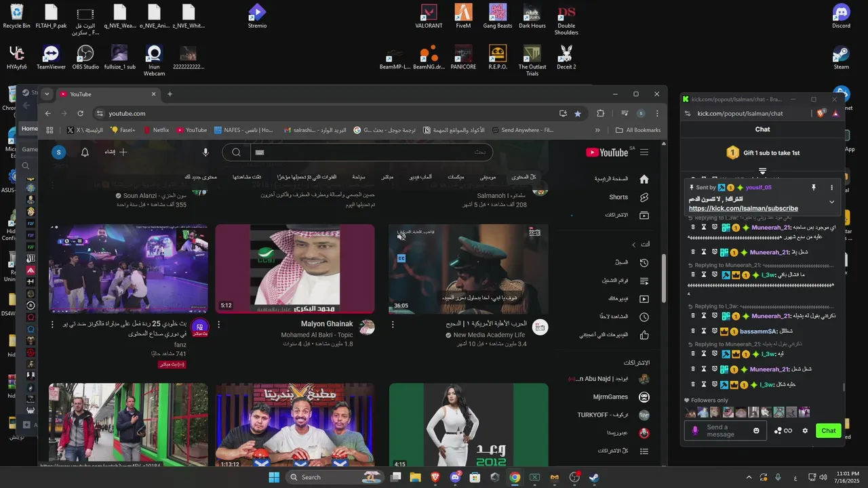Image resolution: width=868 pixels, height=488 pixels.
Task: Click the Kick 'Send a message' field
Action: pos(726,430)
